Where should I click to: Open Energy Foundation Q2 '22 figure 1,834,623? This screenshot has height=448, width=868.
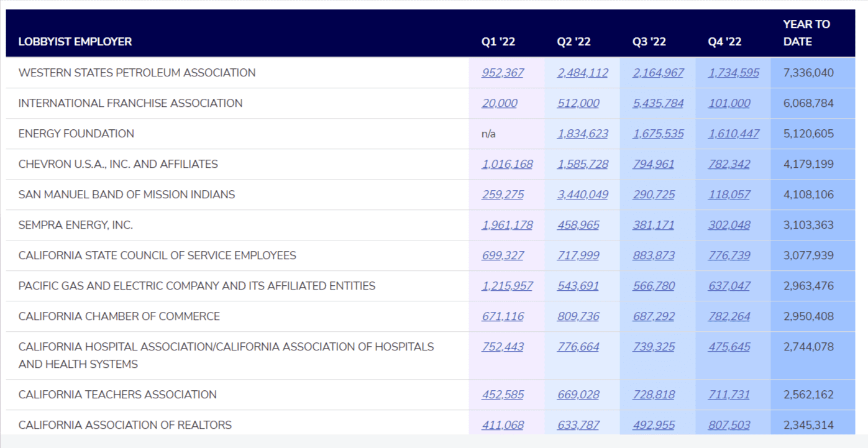click(x=583, y=134)
